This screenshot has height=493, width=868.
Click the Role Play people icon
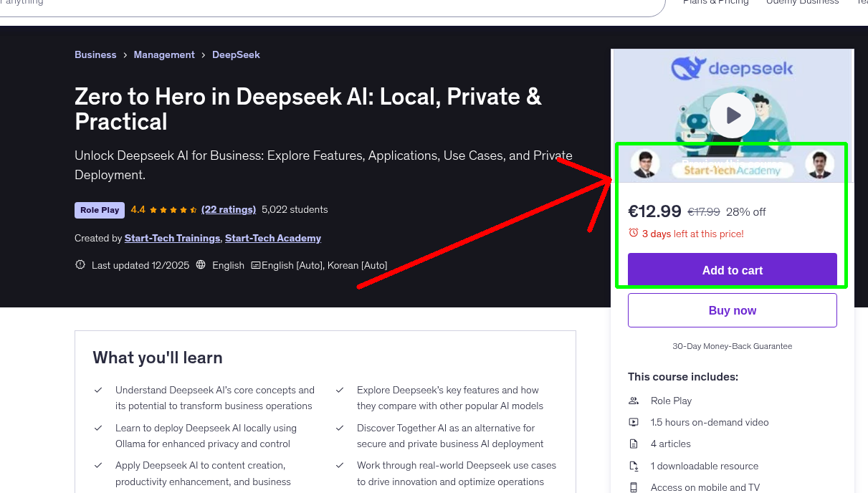634,401
